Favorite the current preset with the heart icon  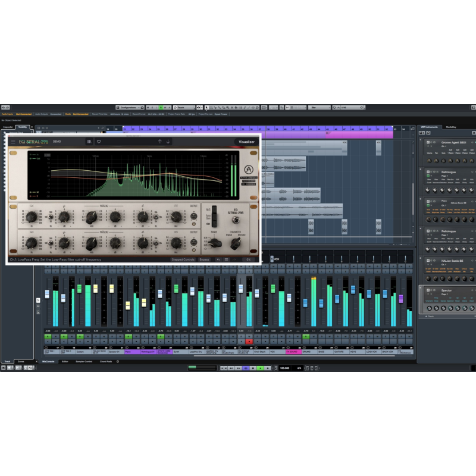(99, 142)
